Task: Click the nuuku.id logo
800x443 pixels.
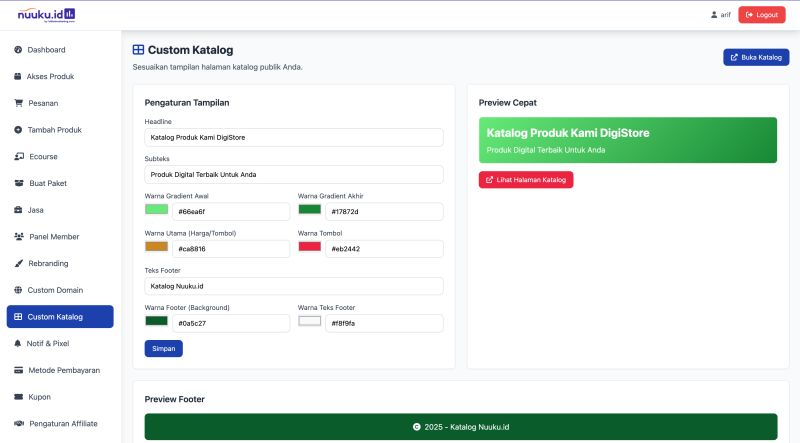Action: pyautogui.click(x=46, y=14)
